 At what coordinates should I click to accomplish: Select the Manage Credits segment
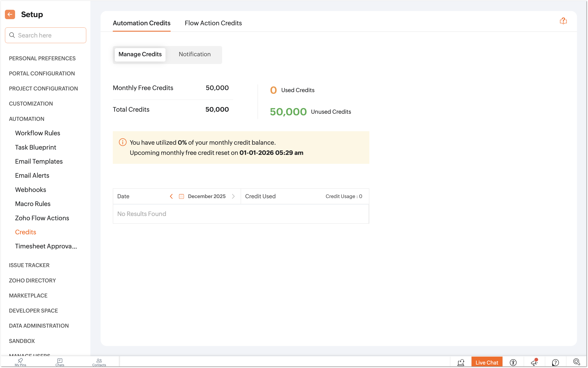pos(140,54)
